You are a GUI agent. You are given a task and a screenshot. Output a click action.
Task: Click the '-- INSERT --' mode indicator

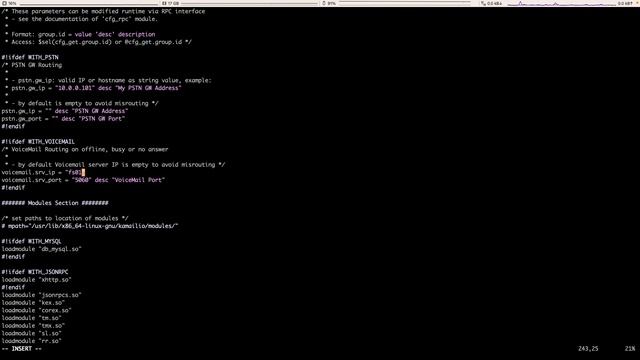[22, 349]
